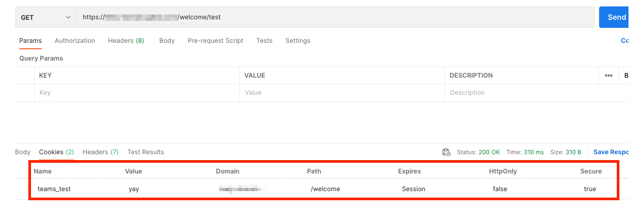Open the Headers (8) request tab

pos(126,41)
